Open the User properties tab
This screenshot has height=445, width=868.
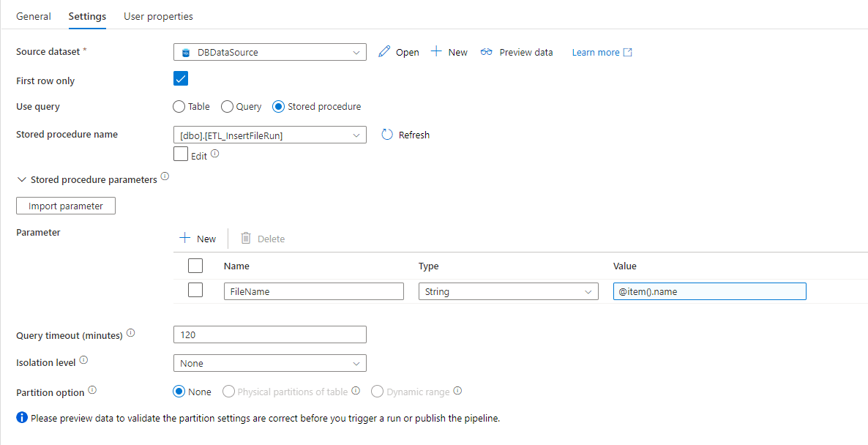pos(158,16)
